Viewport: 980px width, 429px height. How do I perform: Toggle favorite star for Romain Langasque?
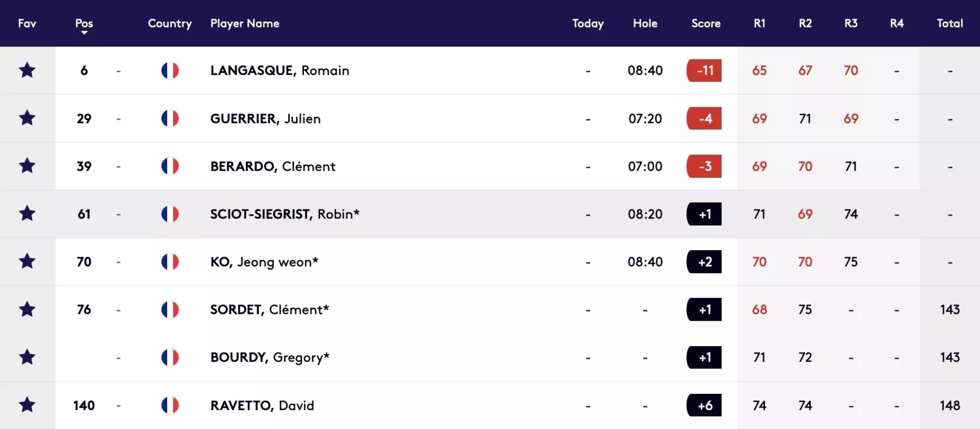(x=27, y=70)
